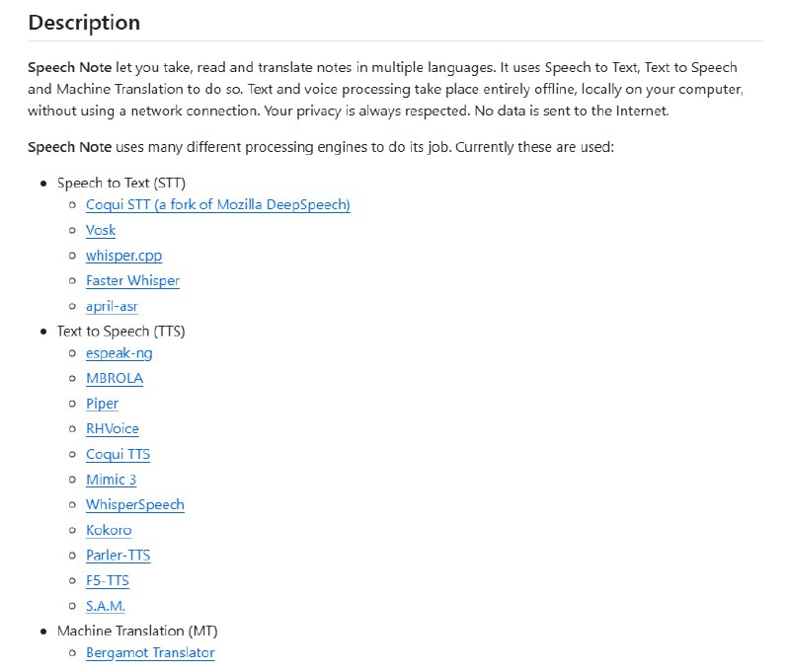Open the espeak-ng link
The width and height of the screenshot is (790, 672).
118,352
